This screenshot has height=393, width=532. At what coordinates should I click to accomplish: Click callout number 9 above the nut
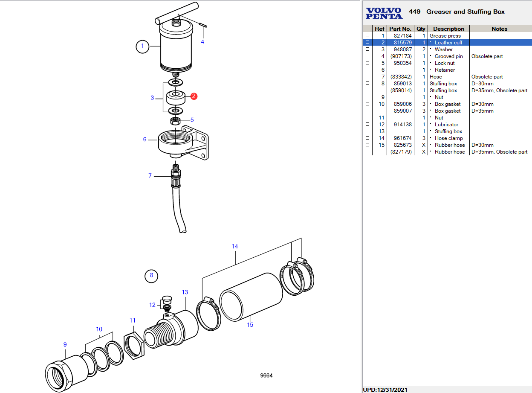pyautogui.click(x=65, y=344)
